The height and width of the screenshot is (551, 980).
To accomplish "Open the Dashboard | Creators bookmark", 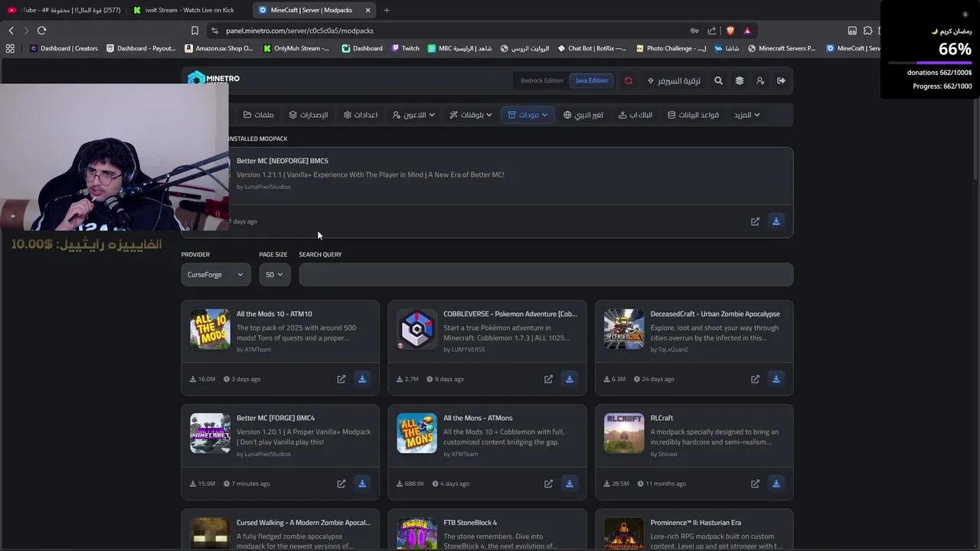I will [x=64, y=48].
